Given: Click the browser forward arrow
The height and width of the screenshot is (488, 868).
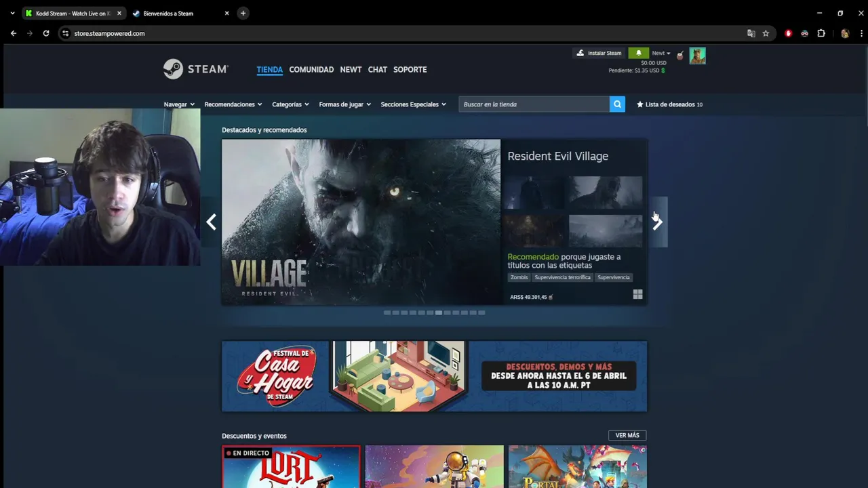Looking at the screenshot, I should [x=30, y=33].
